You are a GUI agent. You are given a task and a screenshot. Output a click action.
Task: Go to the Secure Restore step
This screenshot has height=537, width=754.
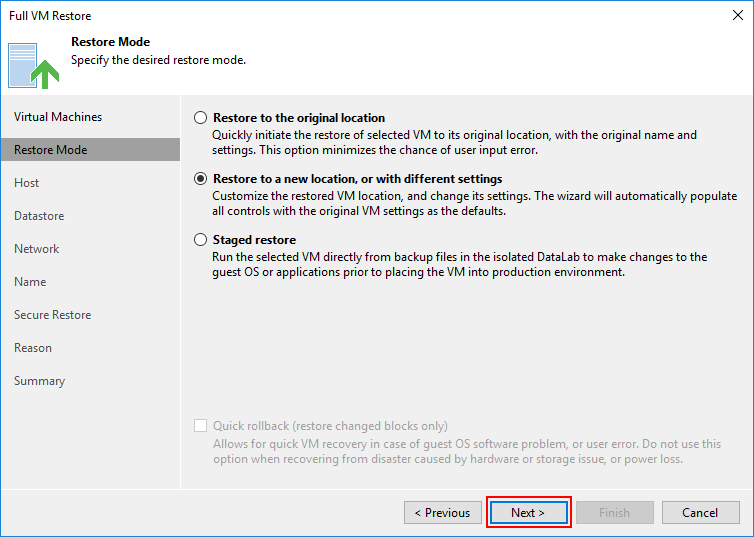52,315
